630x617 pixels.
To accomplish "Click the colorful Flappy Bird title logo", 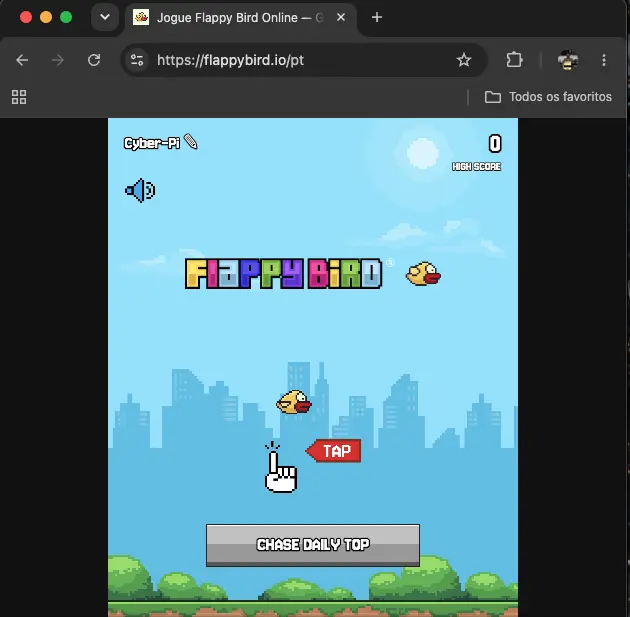I will (x=283, y=274).
